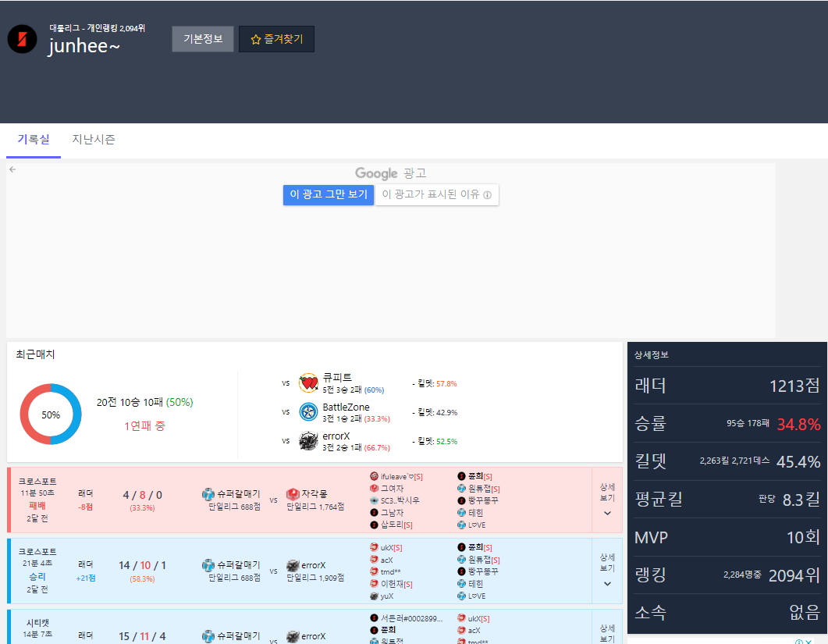828x644 pixels.
Task: Click the 이 광고 그만 보기 button
Action: 328,194
